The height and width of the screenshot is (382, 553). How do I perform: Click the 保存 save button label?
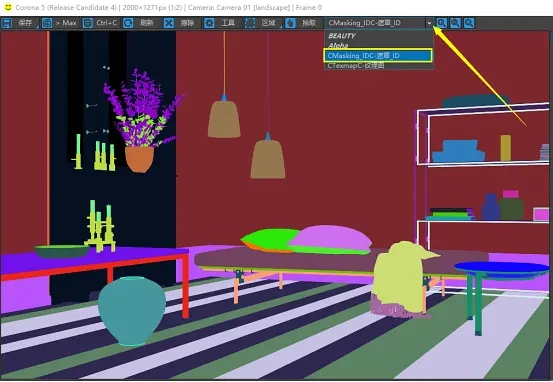(x=25, y=23)
